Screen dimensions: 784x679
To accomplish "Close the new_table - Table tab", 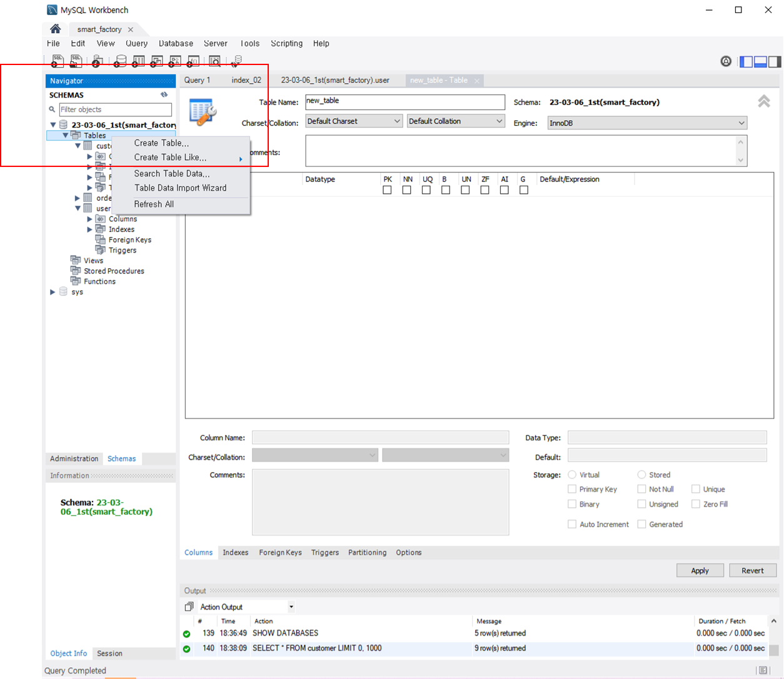I will [476, 81].
